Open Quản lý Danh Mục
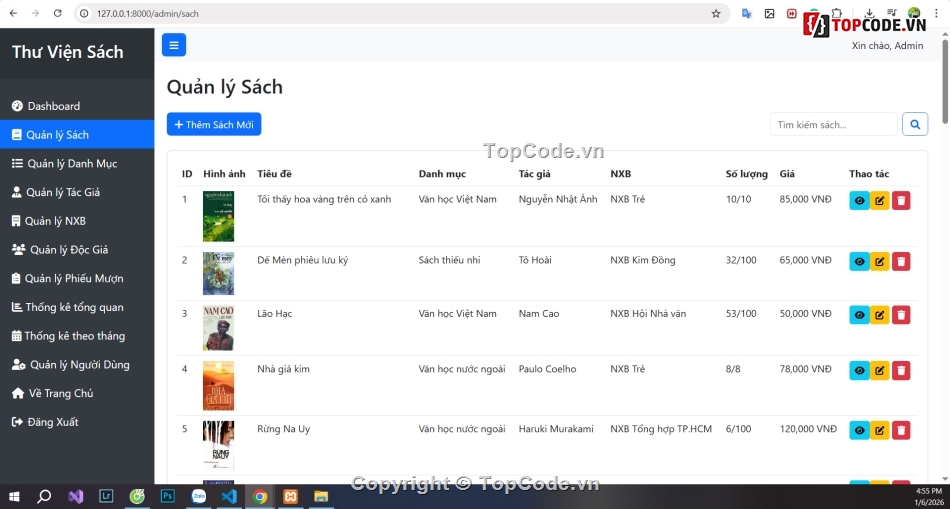 click(77, 164)
